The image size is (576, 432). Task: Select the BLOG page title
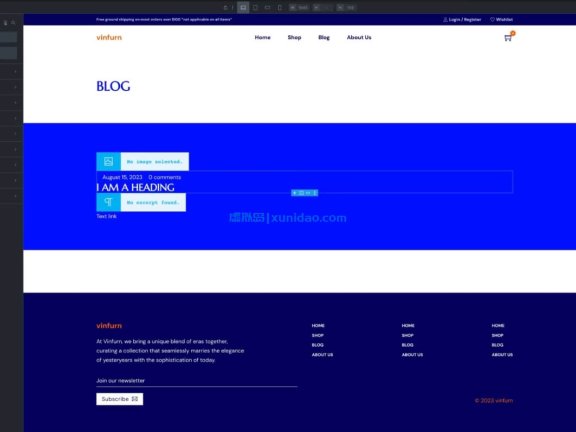click(113, 86)
